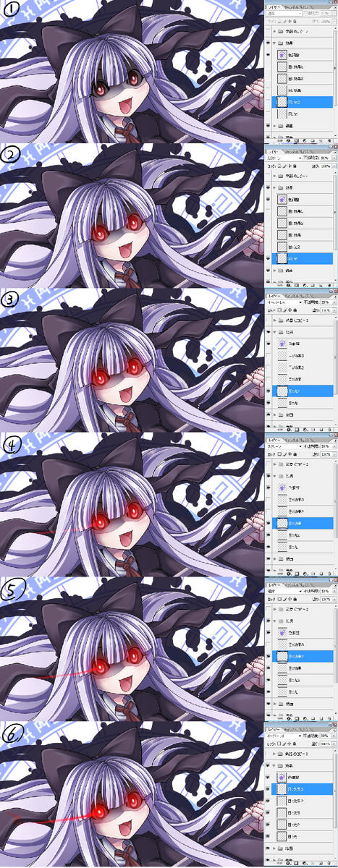Open fx layer style menu in step 6 panel
The image size is (338, 868).
tap(288, 863)
